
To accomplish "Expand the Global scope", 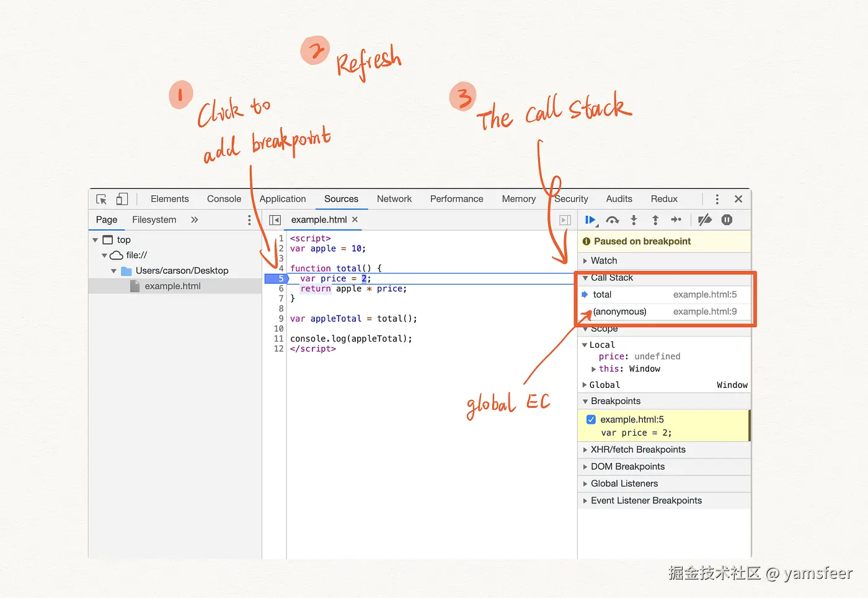I will coord(585,385).
